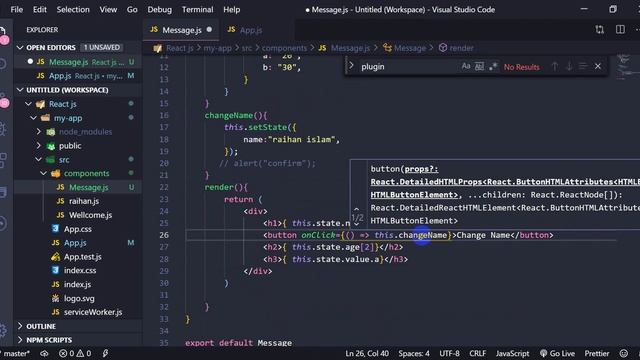Collapse the my-app folder

(x=33, y=118)
